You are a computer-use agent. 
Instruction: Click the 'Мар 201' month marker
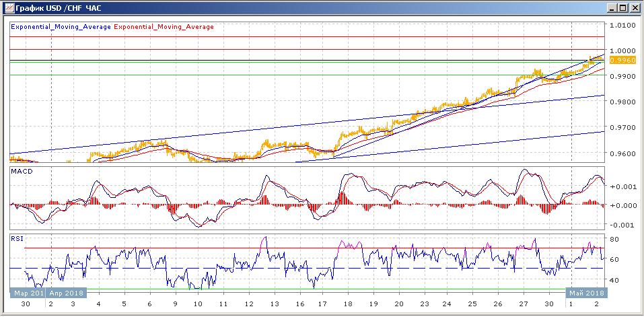pos(28,293)
